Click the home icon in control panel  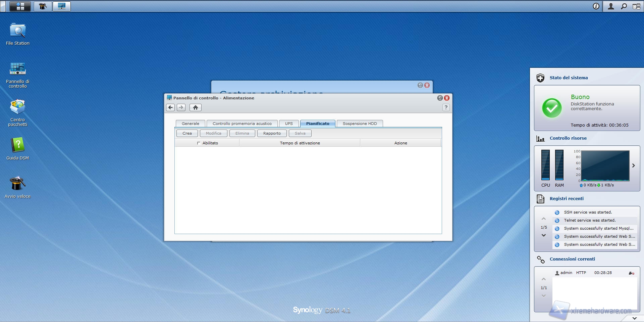196,107
